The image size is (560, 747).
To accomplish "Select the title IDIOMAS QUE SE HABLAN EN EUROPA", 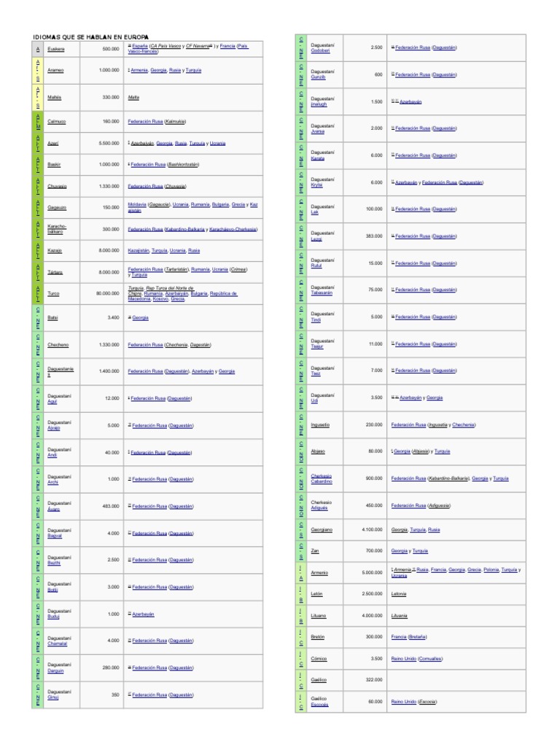I will (x=90, y=37).
